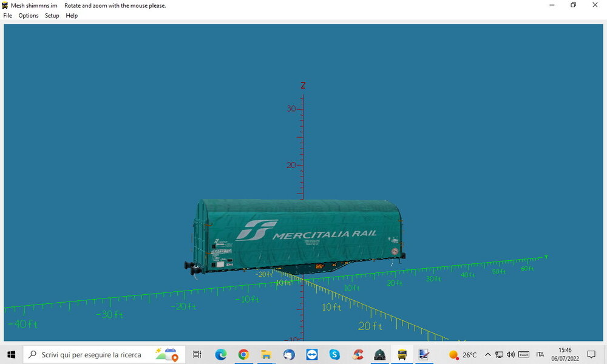Select the yellow train mesh viewer taskbar icon
The height and width of the screenshot is (364, 607).
pyautogui.click(x=402, y=354)
